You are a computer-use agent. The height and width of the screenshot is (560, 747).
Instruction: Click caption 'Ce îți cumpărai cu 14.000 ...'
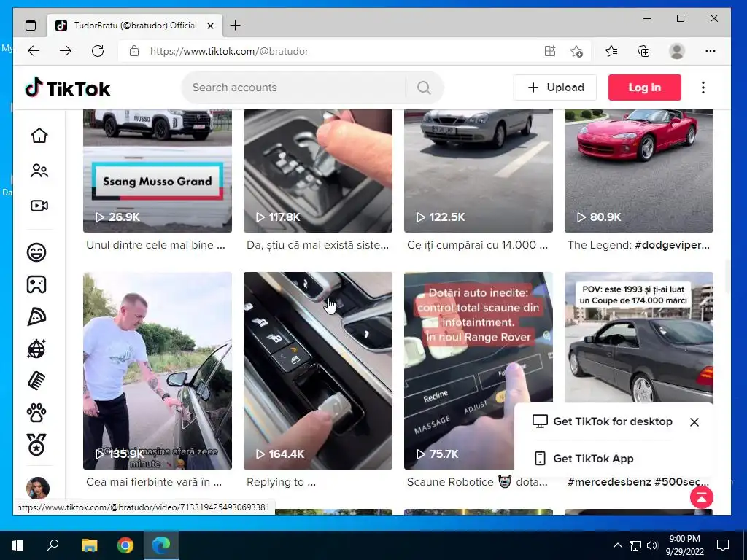[x=477, y=245]
